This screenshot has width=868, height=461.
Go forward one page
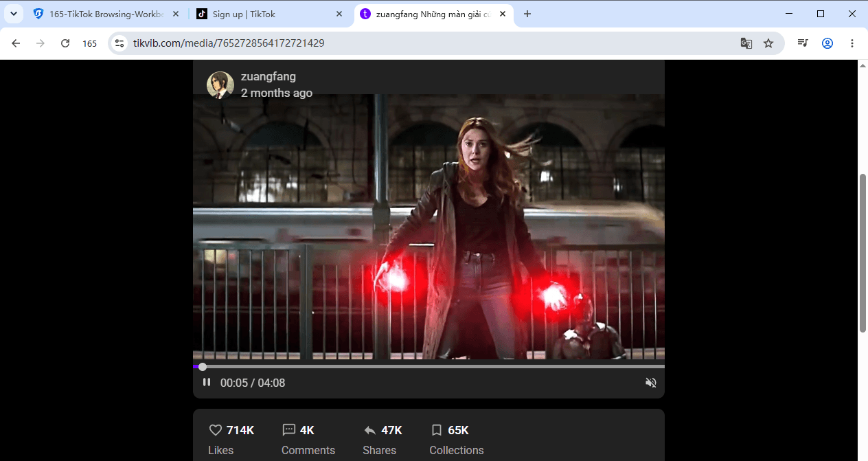pyautogui.click(x=41, y=43)
